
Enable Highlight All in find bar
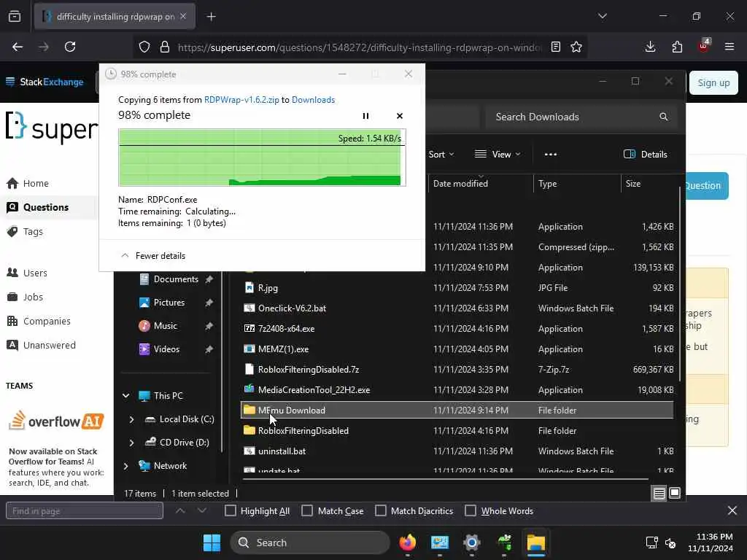pos(231,511)
